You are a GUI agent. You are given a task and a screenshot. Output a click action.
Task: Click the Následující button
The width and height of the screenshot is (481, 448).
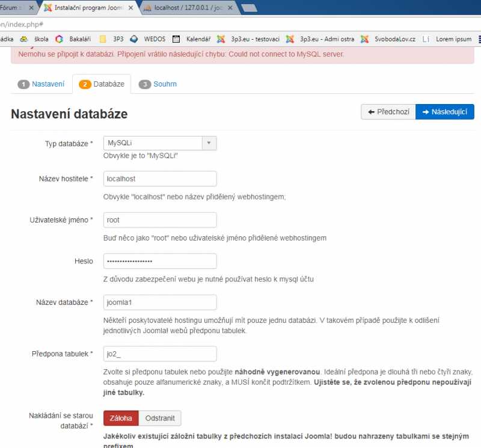[x=445, y=112]
